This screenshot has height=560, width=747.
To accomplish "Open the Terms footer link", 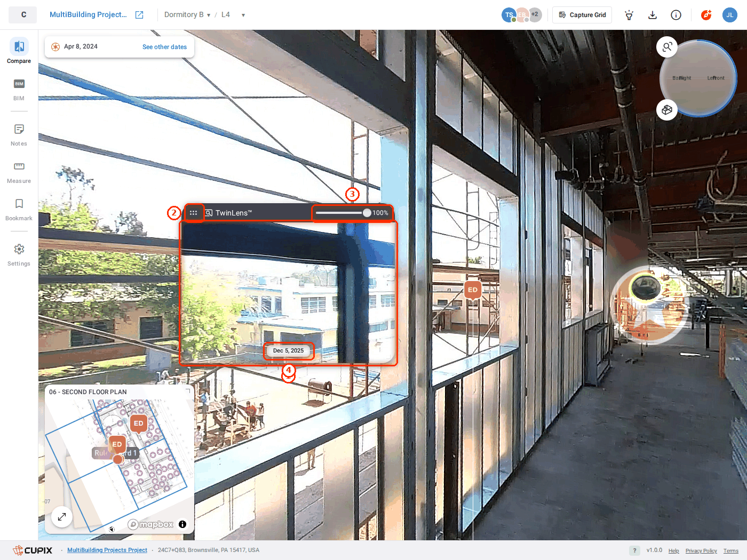I will (x=731, y=551).
